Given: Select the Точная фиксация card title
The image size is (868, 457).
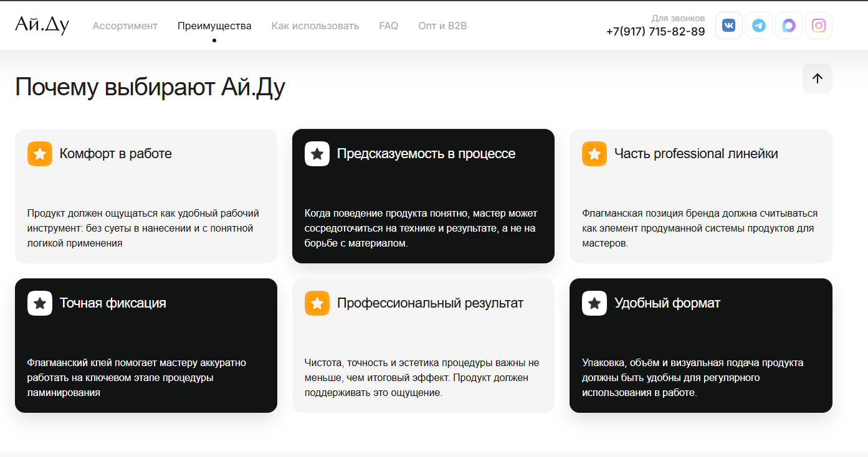Looking at the screenshot, I should 113,303.
